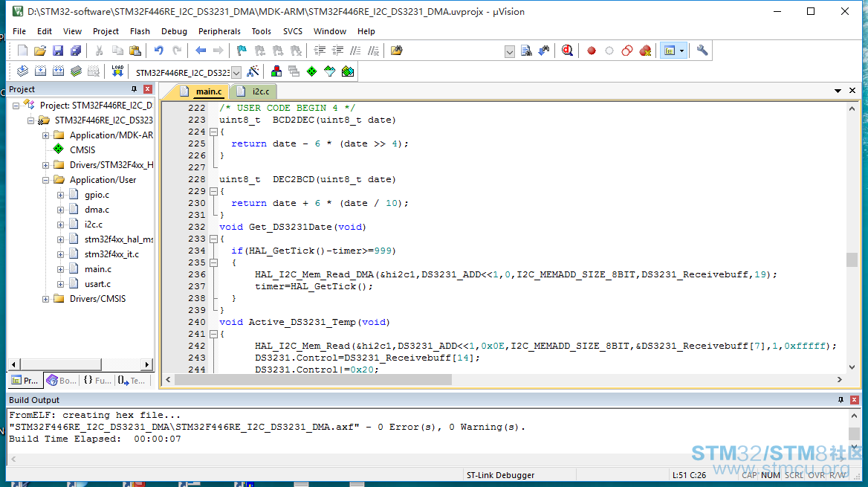Screen dimensions: 868x487
Task: Close the Project panel
Action: tap(148, 89)
